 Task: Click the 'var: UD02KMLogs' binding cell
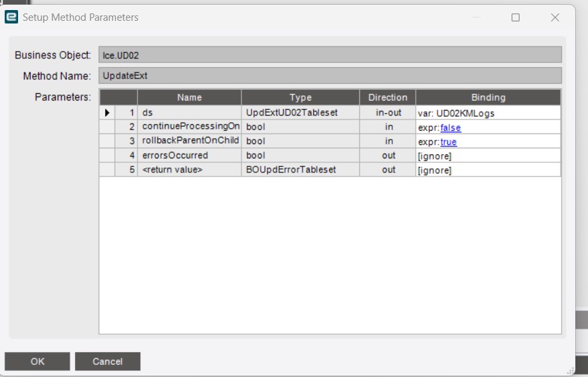point(488,113)
